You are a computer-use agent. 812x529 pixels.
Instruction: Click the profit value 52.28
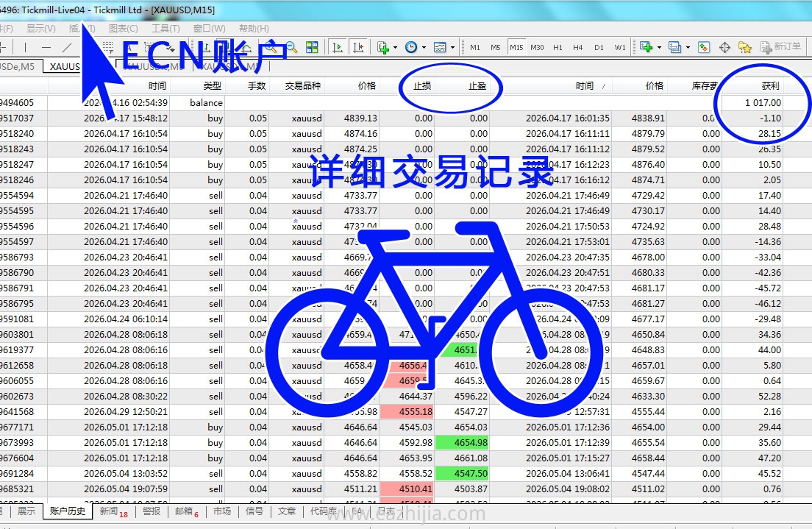(769, 397)
